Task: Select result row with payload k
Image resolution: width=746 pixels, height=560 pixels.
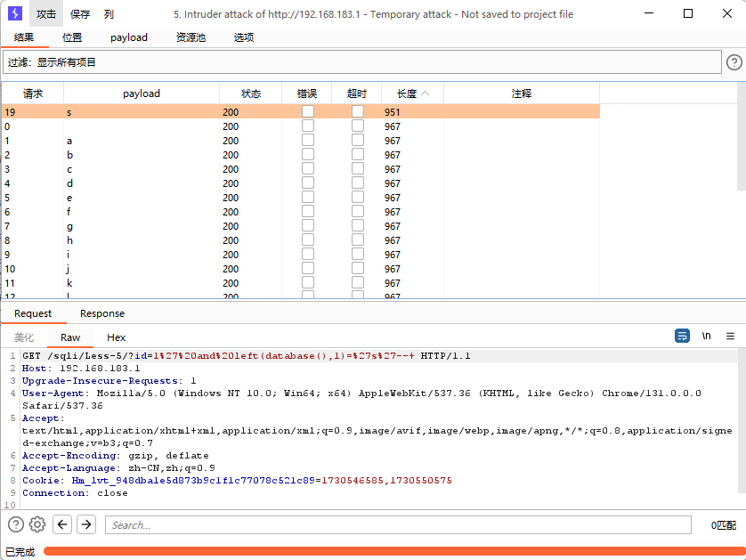Action: coord(301,283)
